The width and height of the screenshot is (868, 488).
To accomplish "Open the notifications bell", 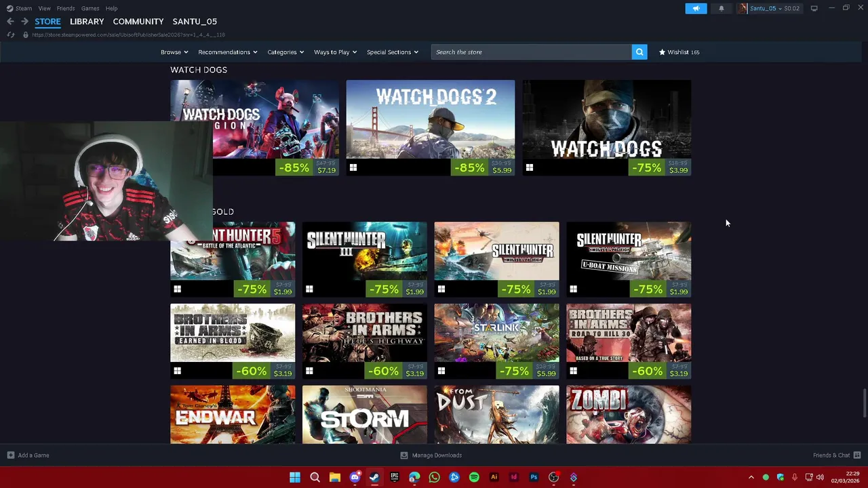I will point(721,8).
